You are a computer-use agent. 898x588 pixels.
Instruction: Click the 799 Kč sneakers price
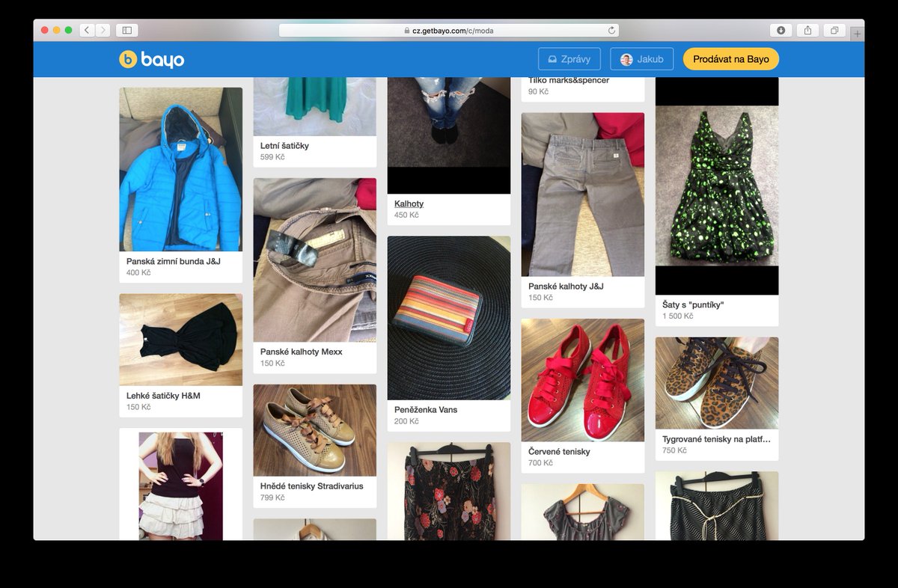tap(272, 497)
